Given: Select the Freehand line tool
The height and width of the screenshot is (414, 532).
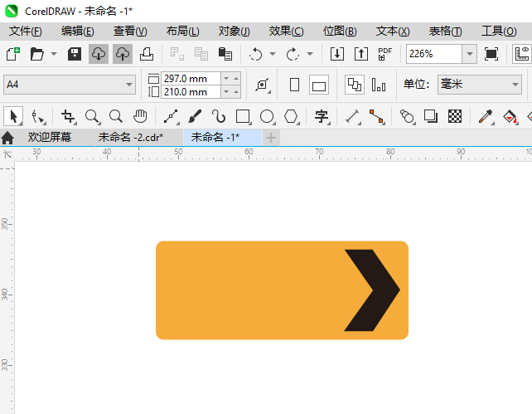Looking at the screenshot, I should tap(171, 116).
